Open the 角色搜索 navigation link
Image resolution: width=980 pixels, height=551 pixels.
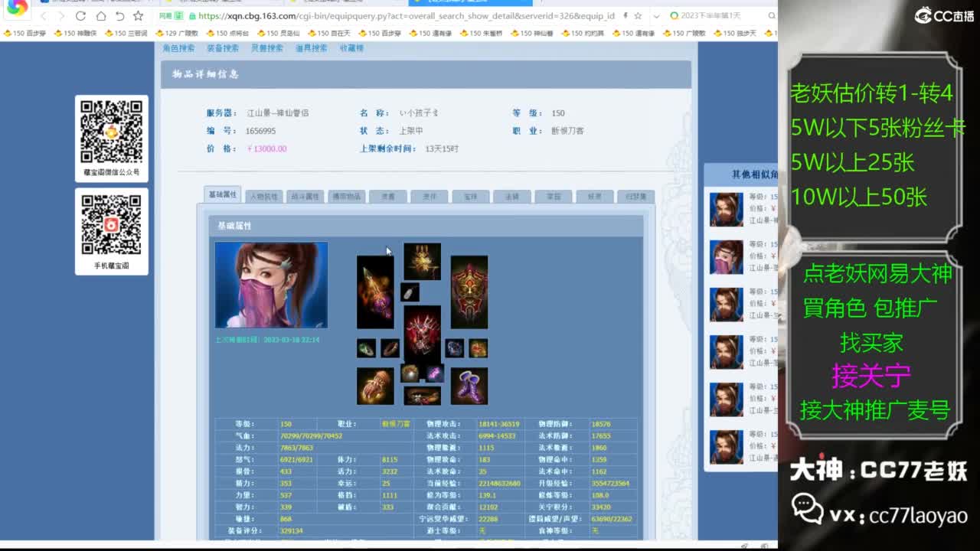[x=178, y=48]
